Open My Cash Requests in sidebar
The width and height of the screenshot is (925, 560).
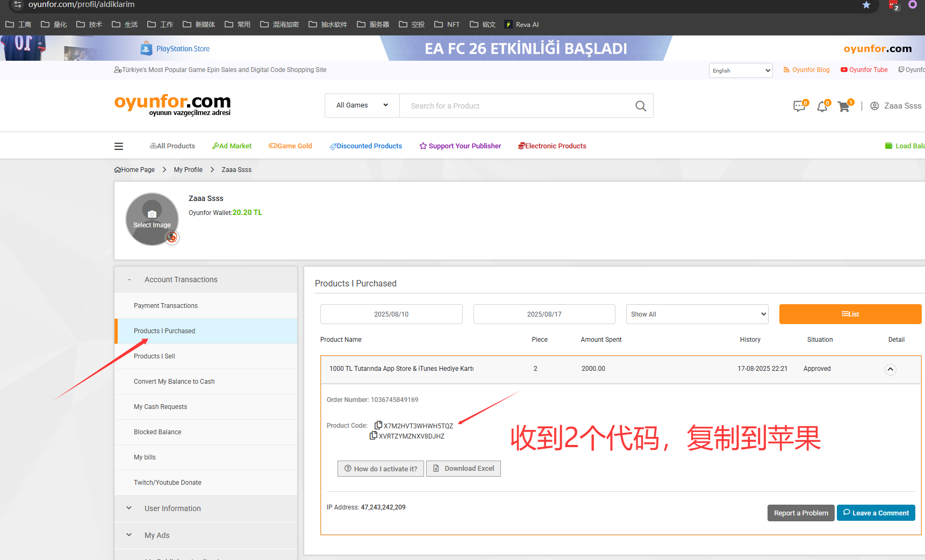tap(206, 407)
